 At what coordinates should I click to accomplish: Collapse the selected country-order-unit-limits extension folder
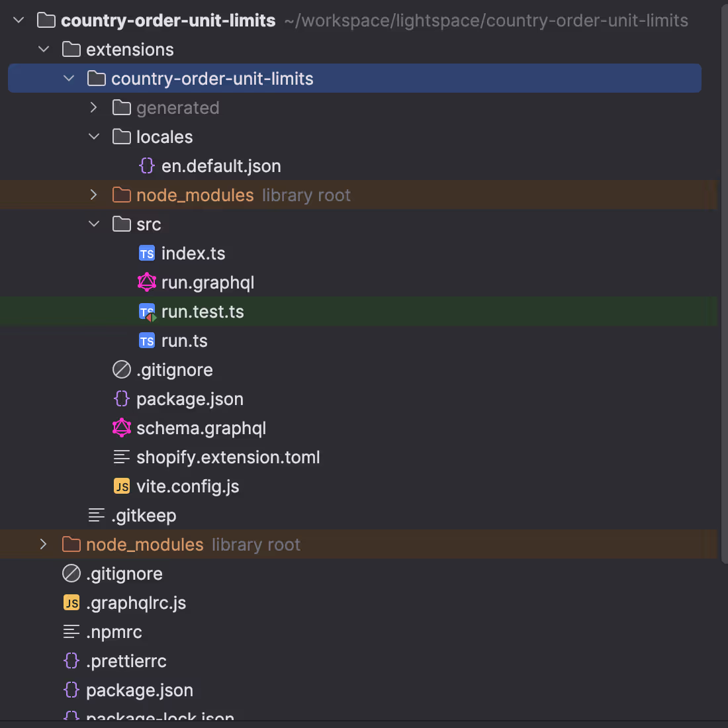point(69,79)
